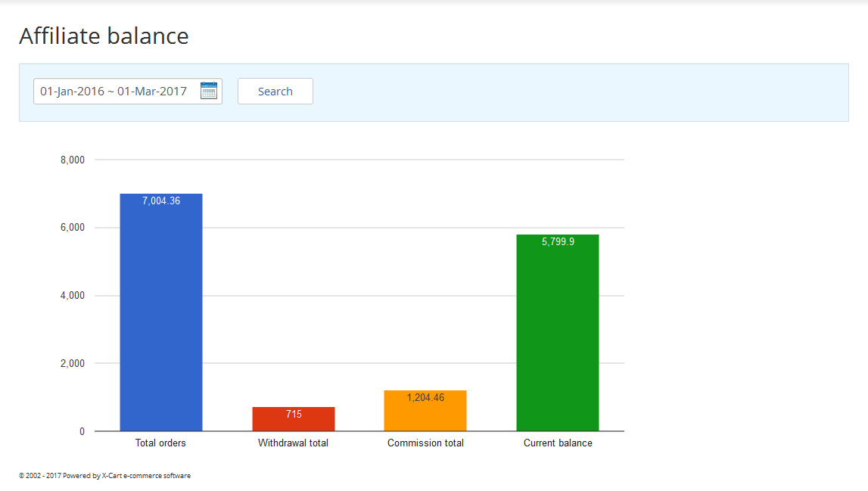
Task: Click the X-Cart copyright footer text
Action: point(104,476)
